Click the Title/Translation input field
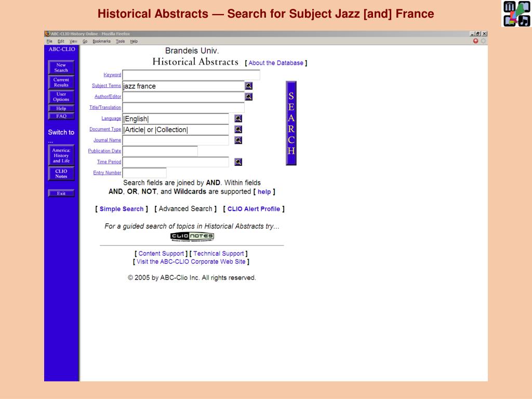This screenshot has height=399, width=532. (x=183, y=108)
